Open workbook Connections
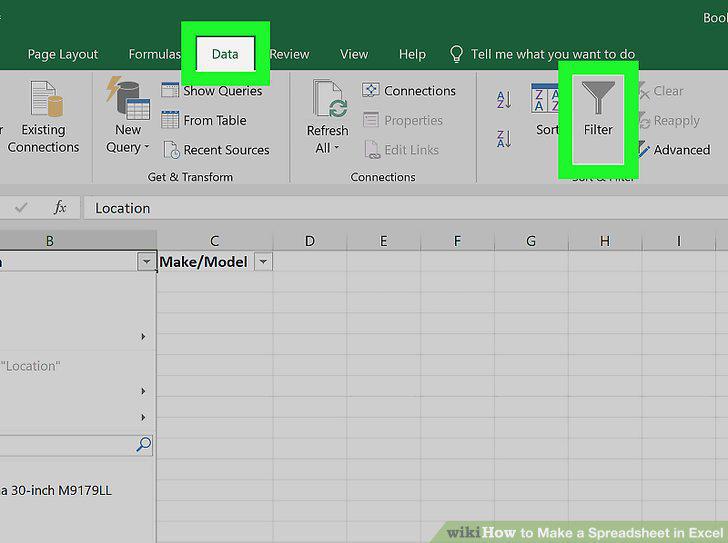 [x=409, y=90]
